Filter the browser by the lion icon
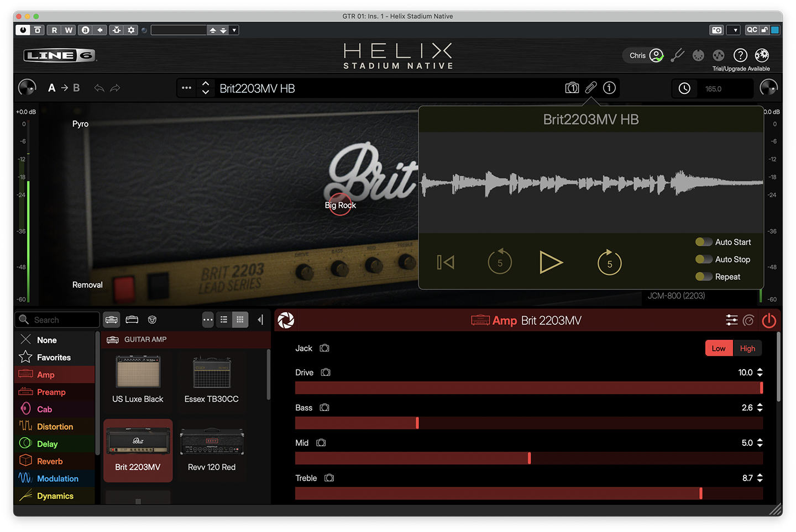This screenshot has height=532, width=796. pos(152,319)
